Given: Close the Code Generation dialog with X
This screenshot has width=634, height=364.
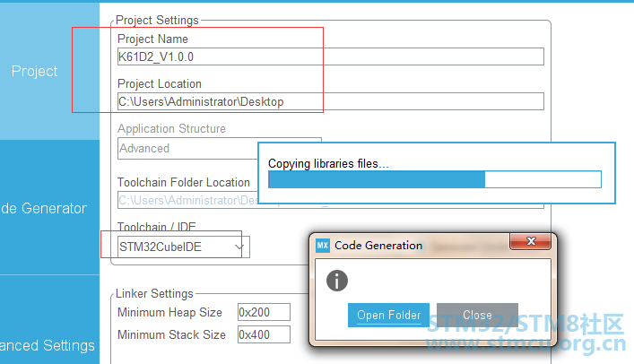Looking at the screenshot, I should pyautogui.click(x=531, y=241).
